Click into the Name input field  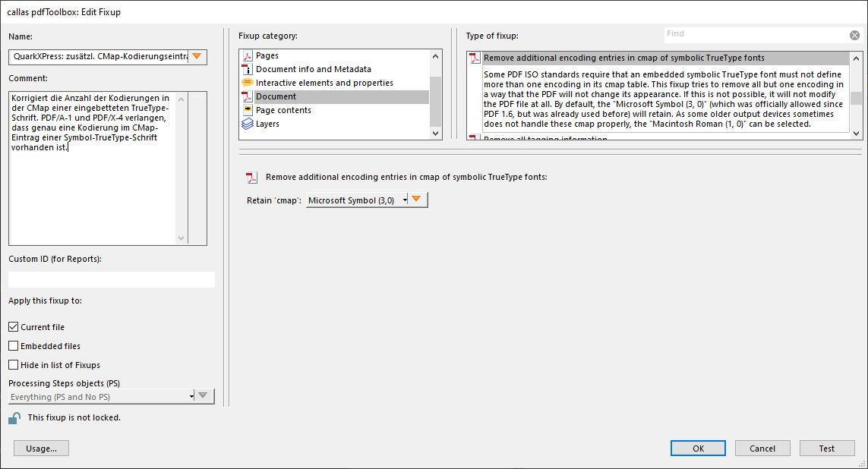pos(99,56)
